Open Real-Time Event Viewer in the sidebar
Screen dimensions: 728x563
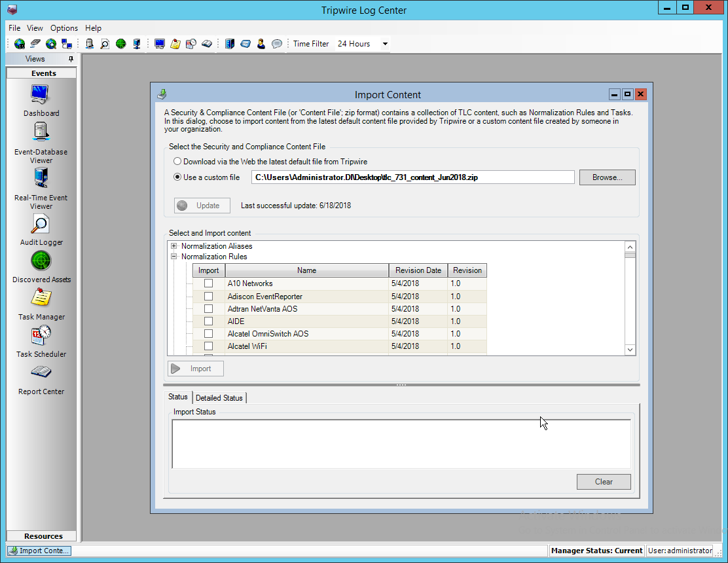click(41, 189)
